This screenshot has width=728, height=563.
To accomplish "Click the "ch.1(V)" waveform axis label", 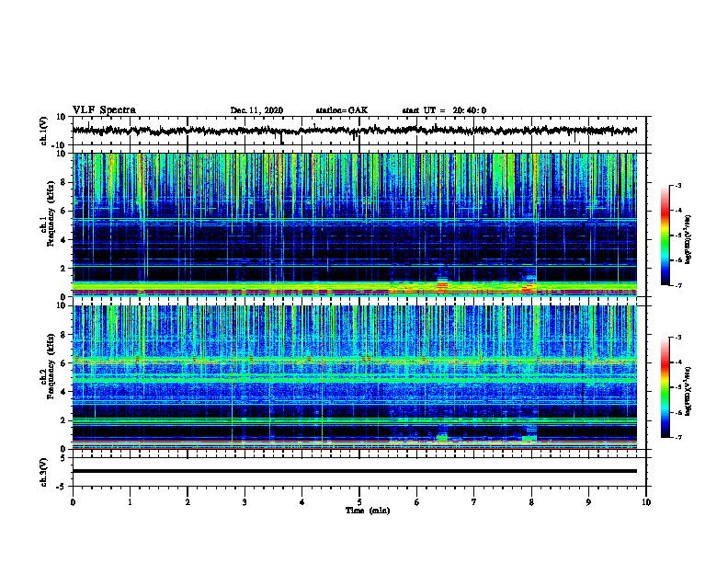I will 44,131.
